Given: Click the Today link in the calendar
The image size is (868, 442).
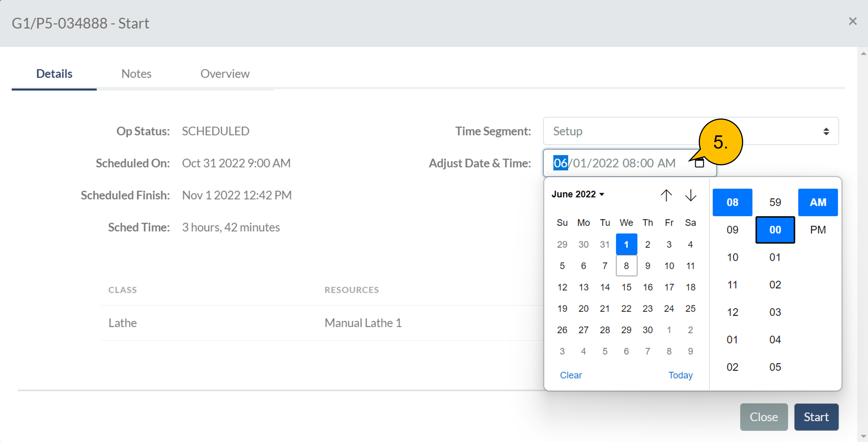Looking at the screenshot, I should 680,375.
